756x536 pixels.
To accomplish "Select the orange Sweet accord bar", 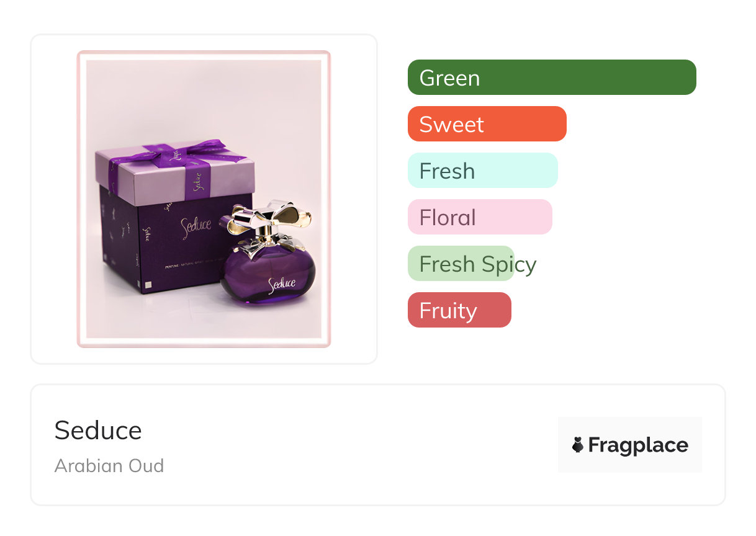I will [x=487, y=124].
